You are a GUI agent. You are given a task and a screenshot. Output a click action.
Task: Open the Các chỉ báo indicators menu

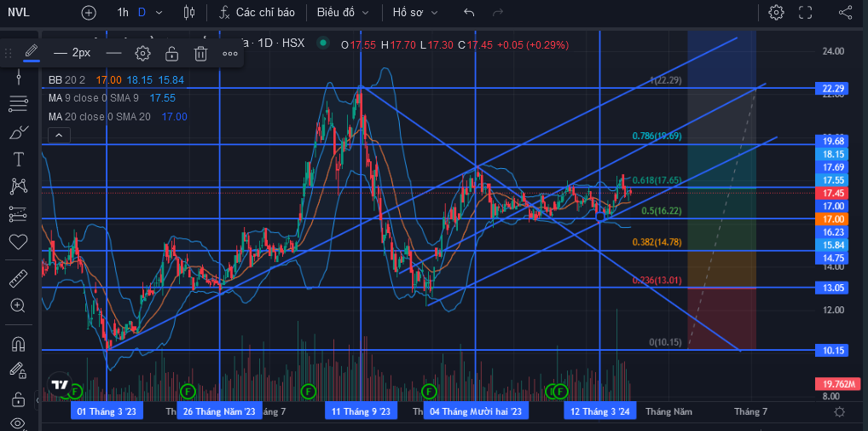click(257, 13)
